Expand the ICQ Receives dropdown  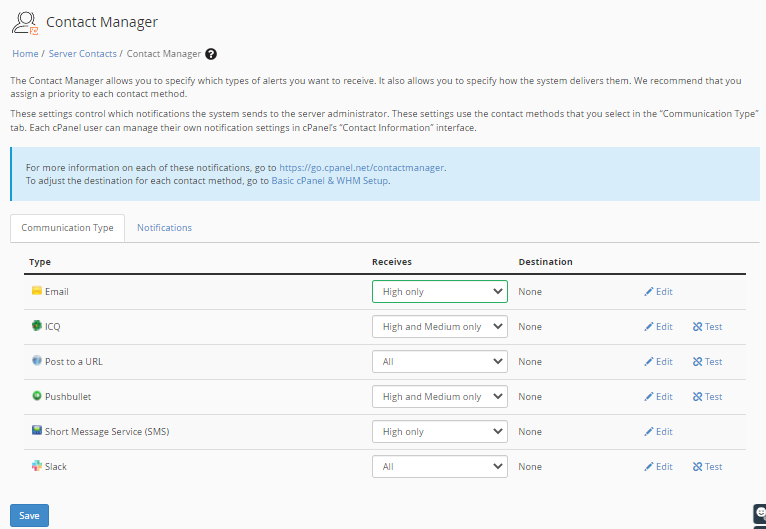(x=439, y=327)
